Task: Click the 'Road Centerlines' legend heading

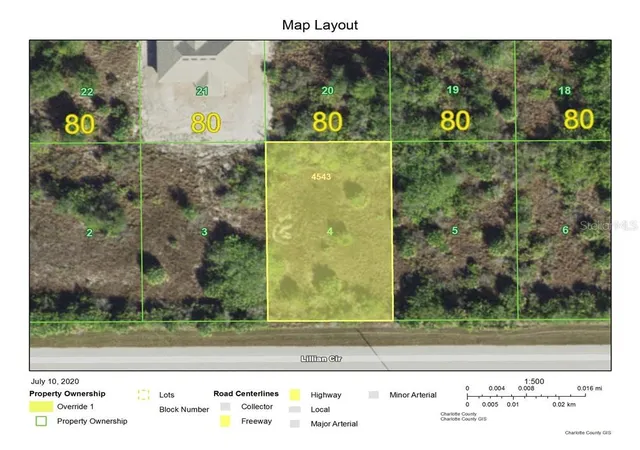Action: click(x=246, y=394)
